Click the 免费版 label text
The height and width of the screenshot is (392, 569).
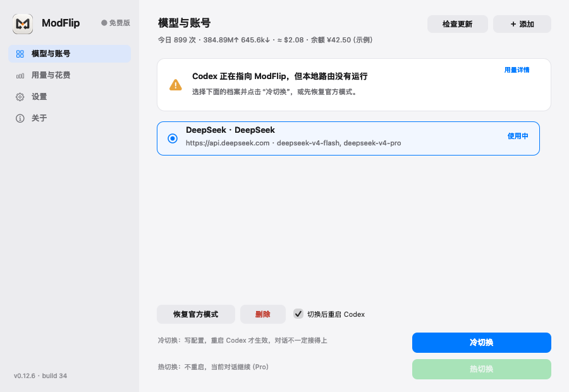point(119,23)
